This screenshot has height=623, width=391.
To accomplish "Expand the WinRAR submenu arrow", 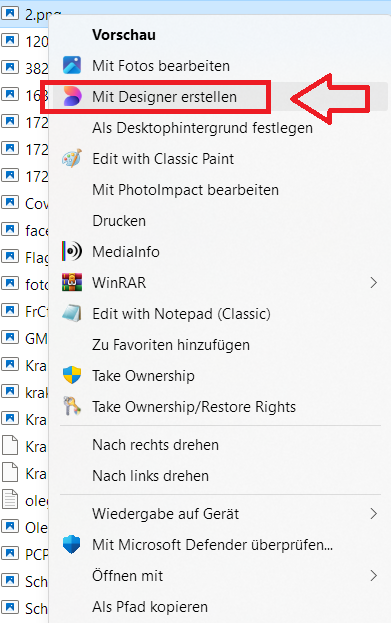I will click(373, 283).
